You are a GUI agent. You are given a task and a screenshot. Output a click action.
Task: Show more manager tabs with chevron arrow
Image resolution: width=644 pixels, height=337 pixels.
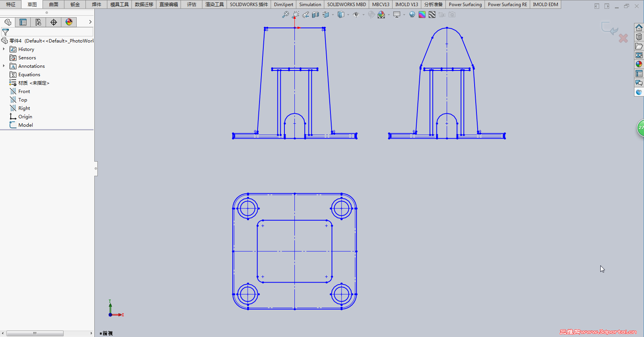(90, 22)
